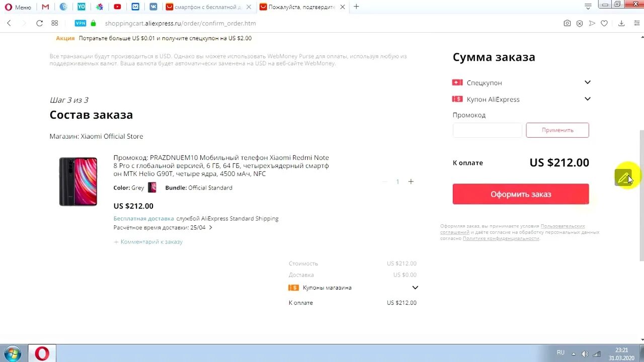Expand estimated delivery time 25/04 arrow
The height and width of the screenshot is (362, 644).
pos(210,228)
